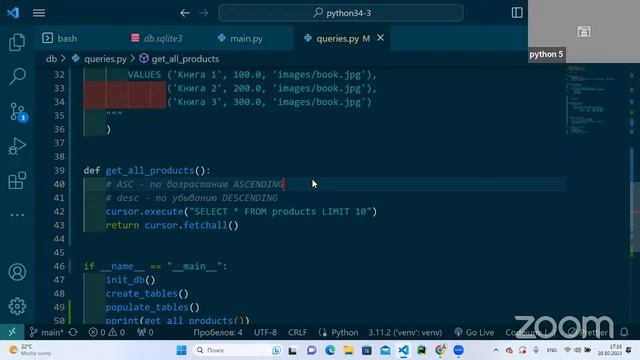The image size is (640, 360).
Task: Click the python34-3 command center search box
Action: click(x=341, y=13)
